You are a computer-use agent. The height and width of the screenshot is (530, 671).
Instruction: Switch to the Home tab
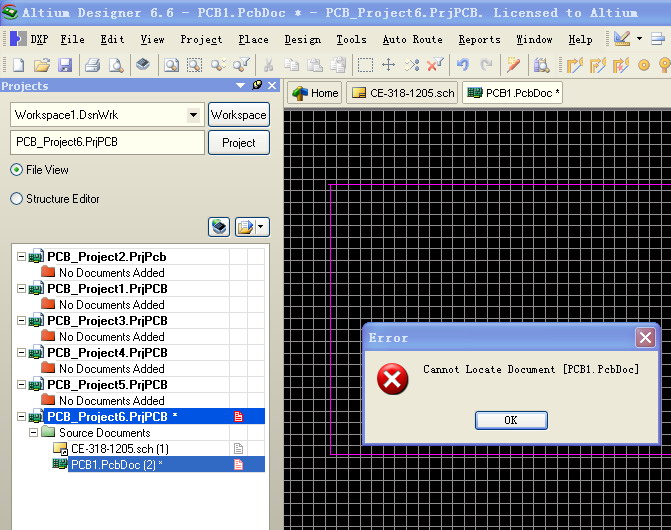(315, 93)
